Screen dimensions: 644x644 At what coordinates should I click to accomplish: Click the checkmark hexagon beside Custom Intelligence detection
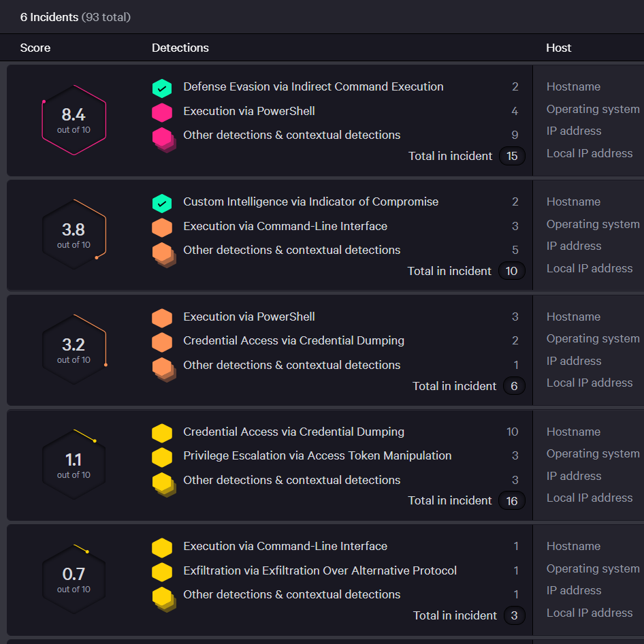coord(163,202)
